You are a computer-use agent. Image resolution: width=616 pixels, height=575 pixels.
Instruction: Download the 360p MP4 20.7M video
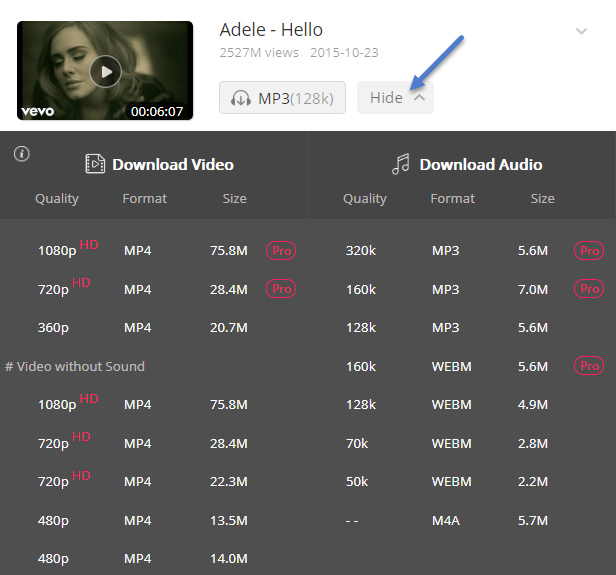153,328
